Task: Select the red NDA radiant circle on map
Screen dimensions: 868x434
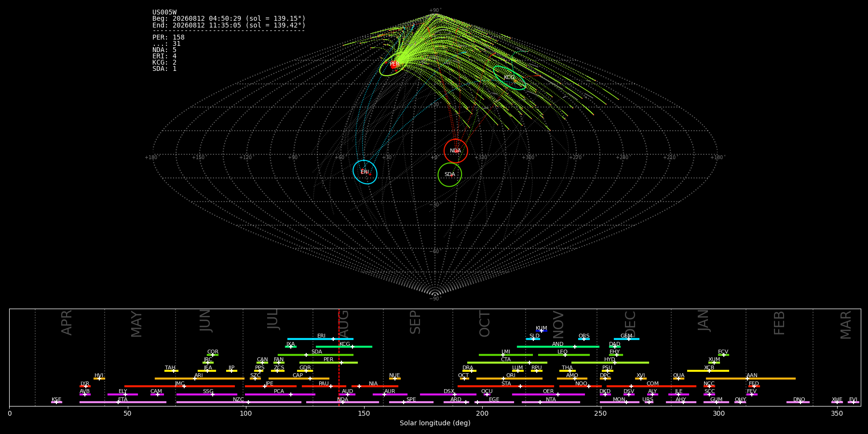Action: pyautogui.click(x=456, y=151)
